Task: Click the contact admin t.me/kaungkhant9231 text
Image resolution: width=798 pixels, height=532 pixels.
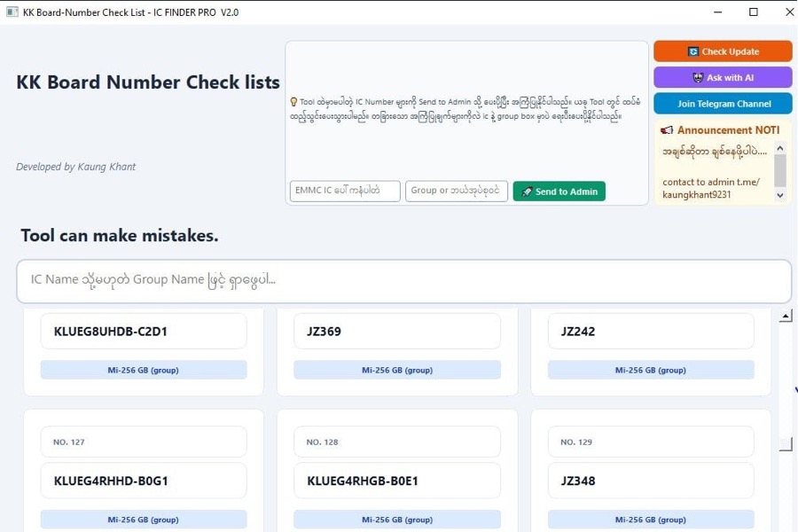Action: [711, 188]
